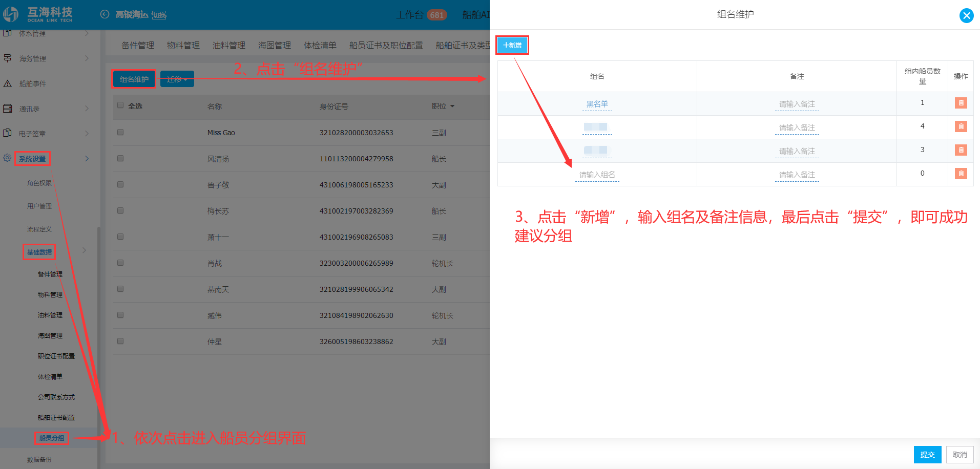Viewport: 980px width, 469px height.
Task: Open 船舶证书配置 in the sidebar
Action: (56, 417)
